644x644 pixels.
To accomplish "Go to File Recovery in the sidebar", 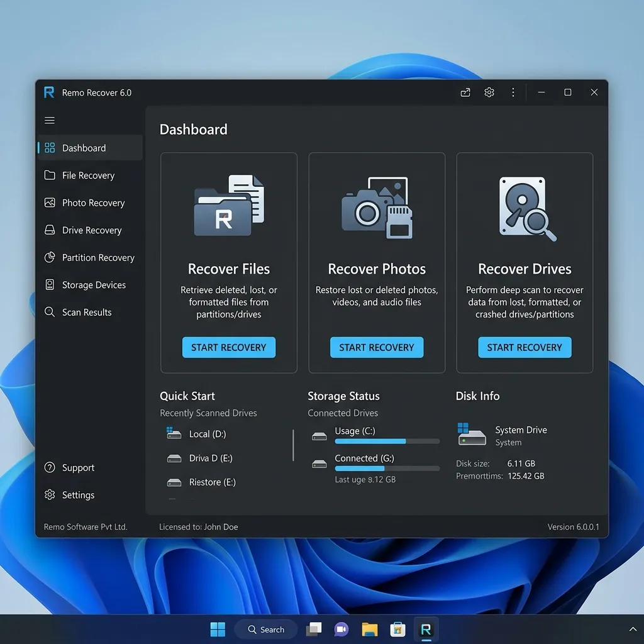I will 88,175.
